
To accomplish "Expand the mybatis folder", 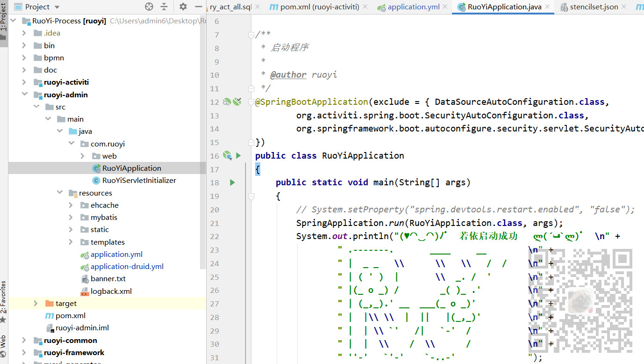I will pyautogui.click(x=71, y=217).
